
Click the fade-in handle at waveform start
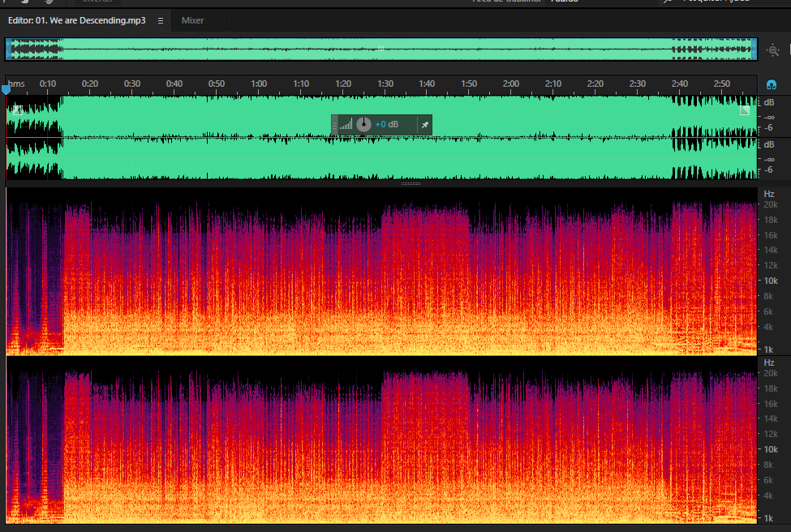[17, 110]
